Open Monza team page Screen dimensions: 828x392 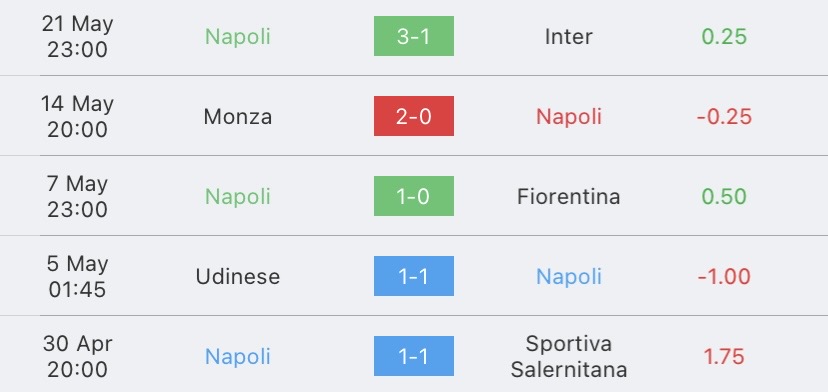tap(238, 117)
